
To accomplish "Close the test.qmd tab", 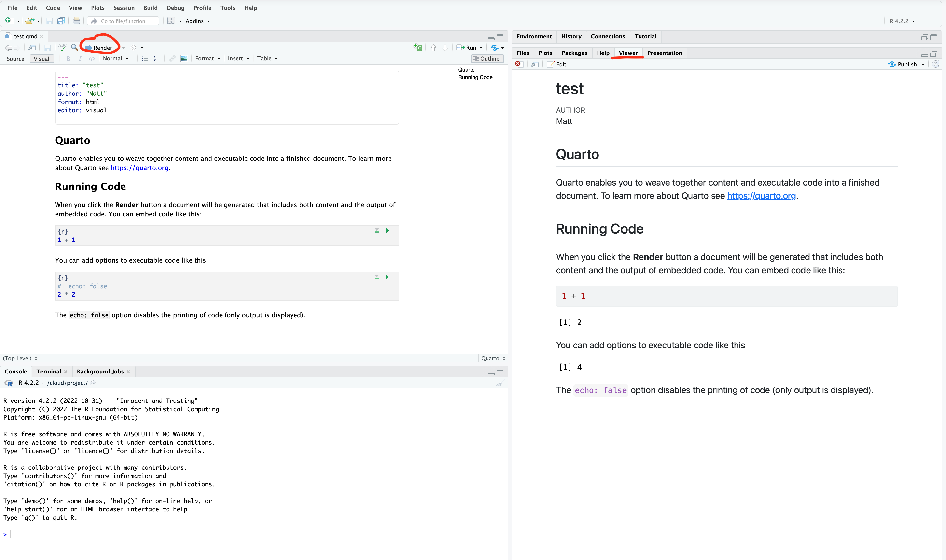I will (42, 37).
